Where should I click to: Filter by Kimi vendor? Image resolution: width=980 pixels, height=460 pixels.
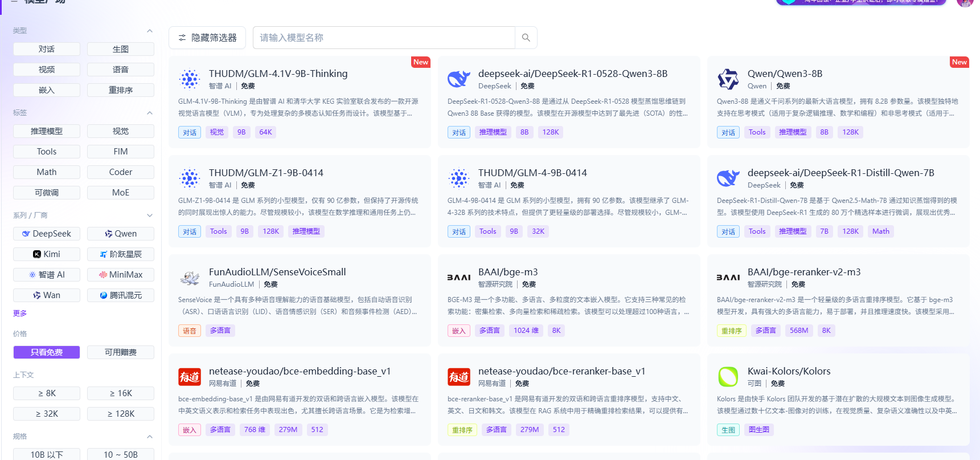[x=47, y=254]
